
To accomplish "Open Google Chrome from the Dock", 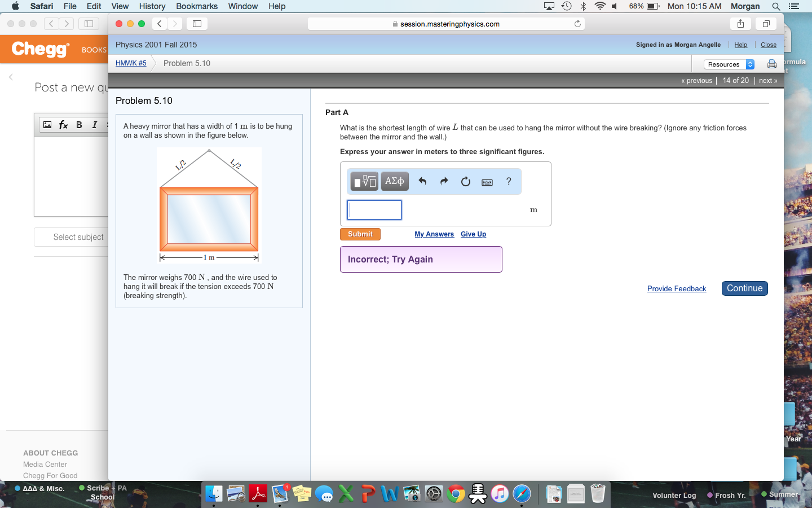I will click(x=456, y=494).
